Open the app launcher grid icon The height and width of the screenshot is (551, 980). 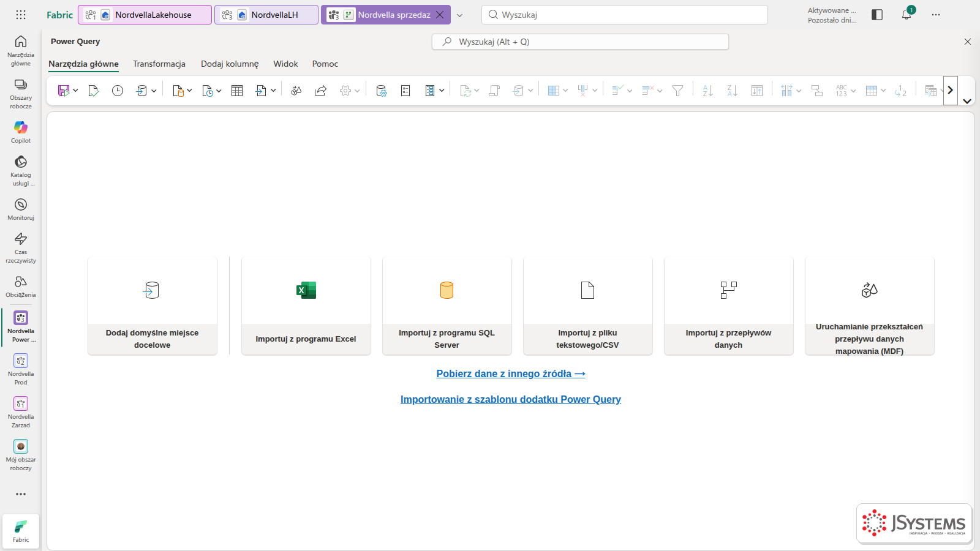(21, 15)
